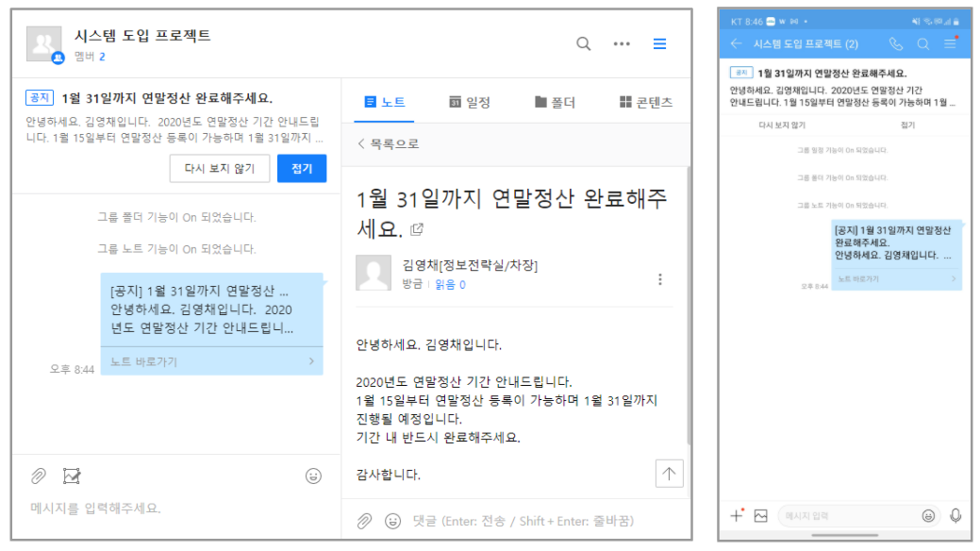Switch to the 노트 tab

[x=385, y=102]
